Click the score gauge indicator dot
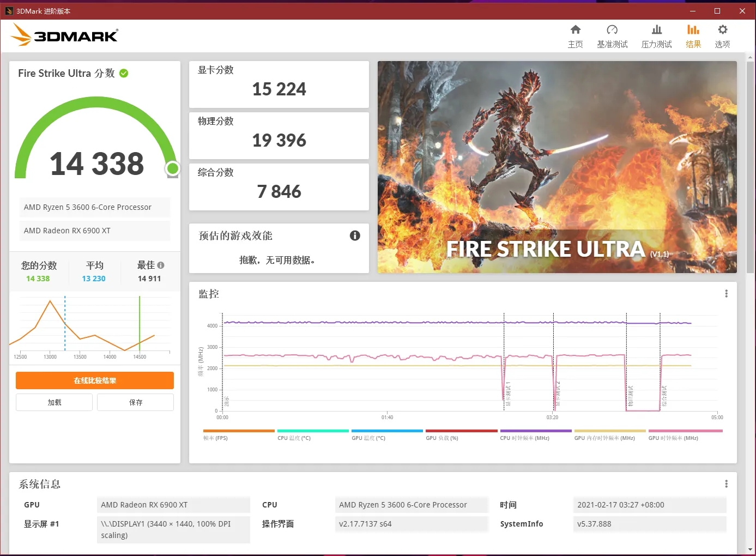756x556 pixels. pyautogui.click(x=173, y=168)
